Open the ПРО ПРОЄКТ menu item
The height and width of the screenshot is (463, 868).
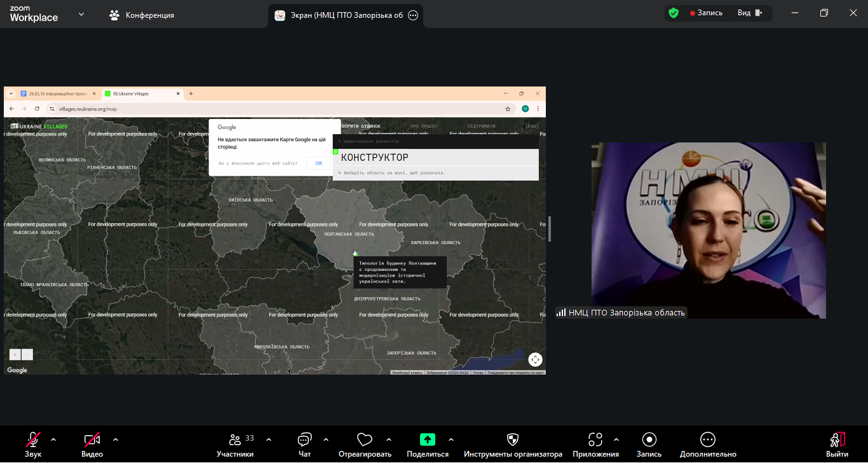tap(424, 127)
